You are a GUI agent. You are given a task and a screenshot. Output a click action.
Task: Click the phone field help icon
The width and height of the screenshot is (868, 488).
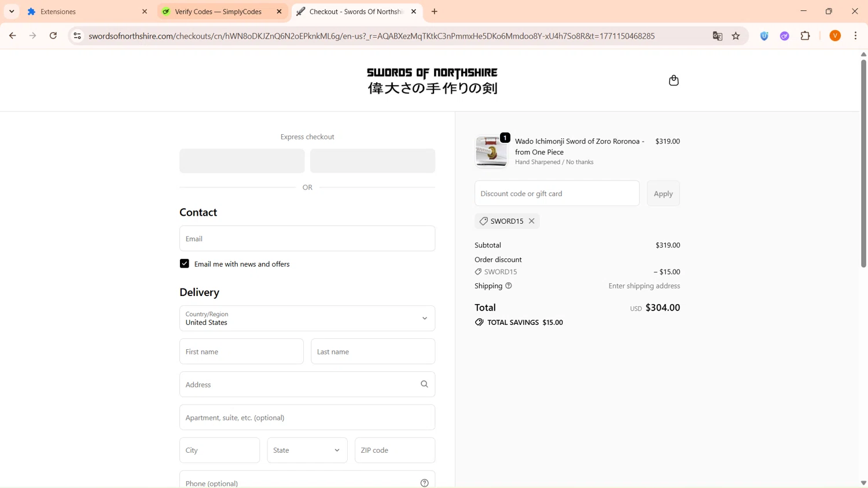(x=424, y=483)
